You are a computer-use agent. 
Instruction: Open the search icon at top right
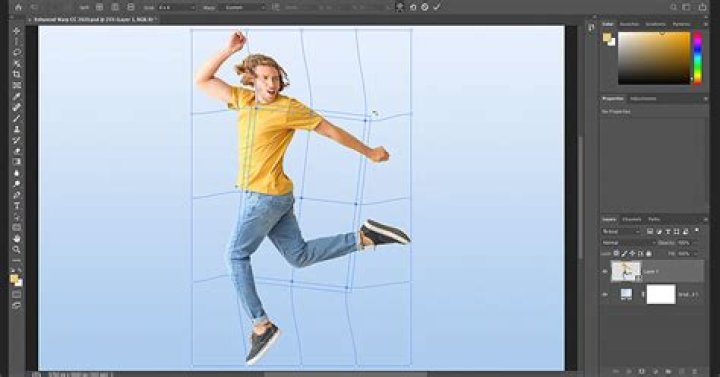coord(673,7)
